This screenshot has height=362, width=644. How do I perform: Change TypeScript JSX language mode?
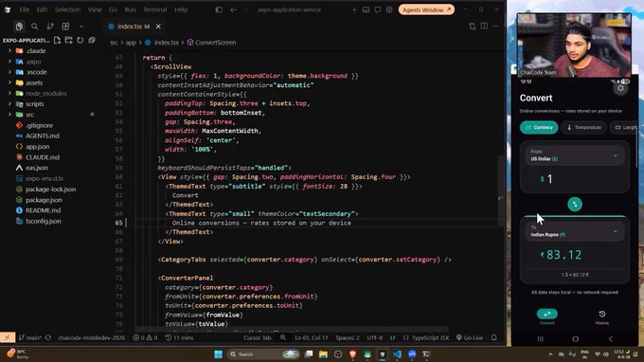pyautogui.click(x=430, y=337)
